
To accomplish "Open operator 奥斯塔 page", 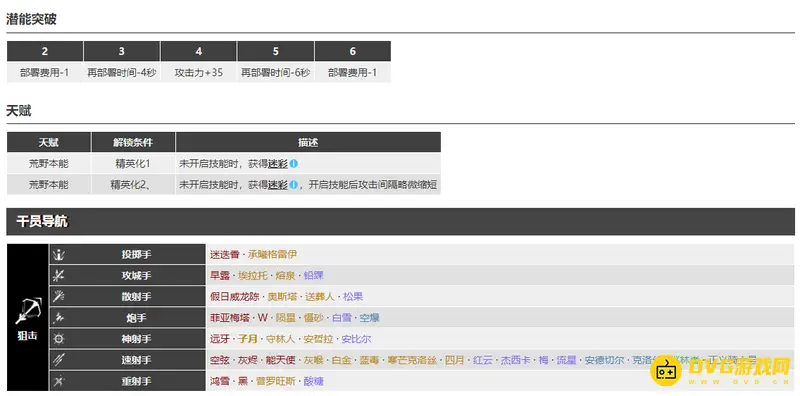I will [x=282, y=296].
